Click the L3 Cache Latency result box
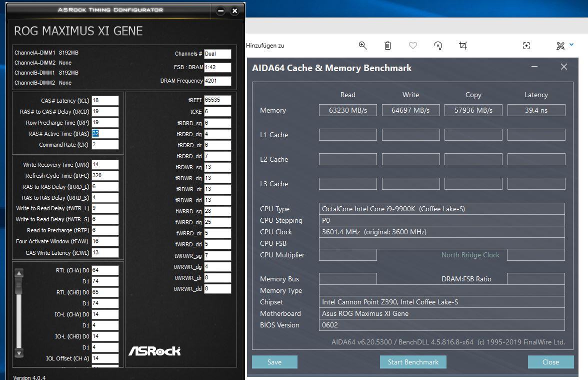The image size is (588, 380). tap(536, 184)
